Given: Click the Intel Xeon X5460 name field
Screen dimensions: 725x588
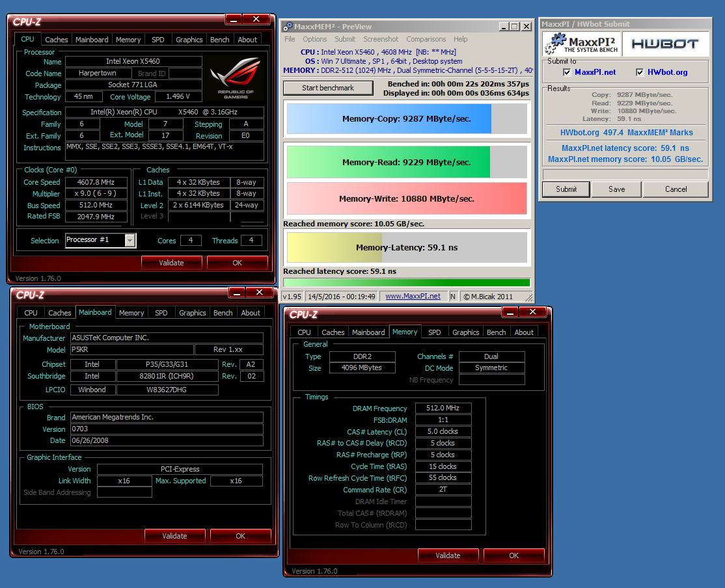Looking at the screenshot, I should click(x=133, y=61).
